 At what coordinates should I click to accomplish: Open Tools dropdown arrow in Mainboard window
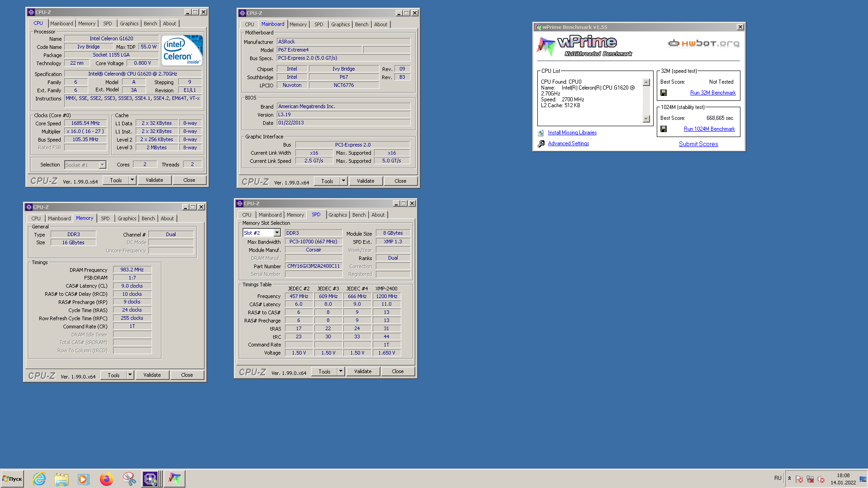[344, 181]
